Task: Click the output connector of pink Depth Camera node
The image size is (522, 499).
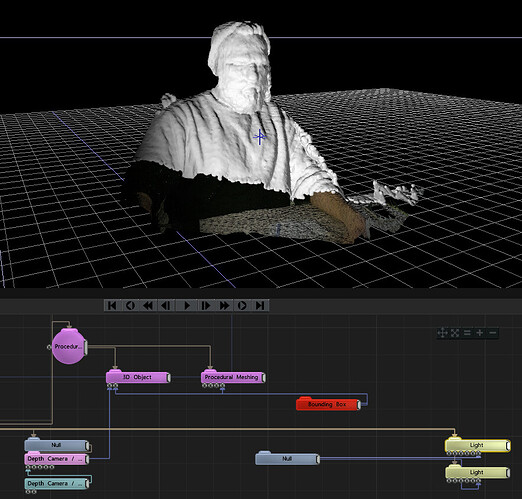Action: (x=88, y=459)
